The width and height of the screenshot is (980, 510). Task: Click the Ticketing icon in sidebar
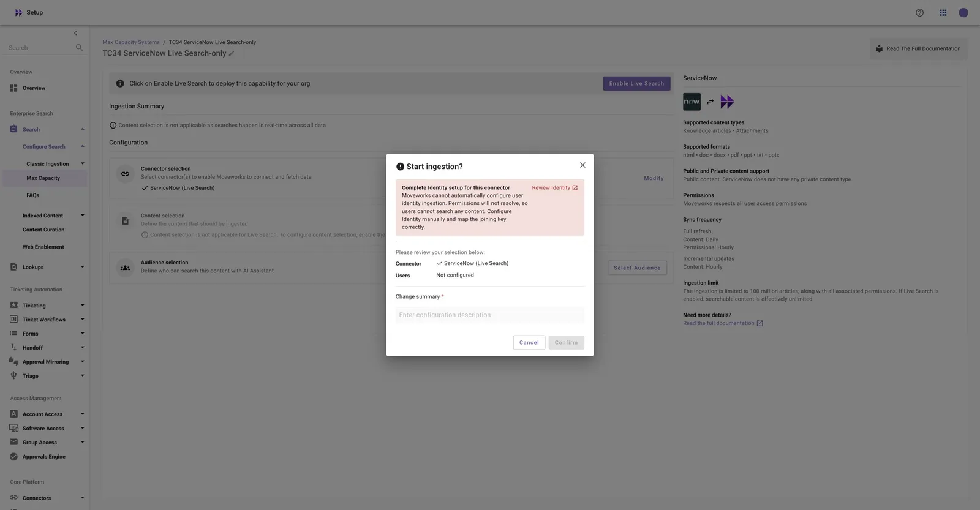pos(13,305)
